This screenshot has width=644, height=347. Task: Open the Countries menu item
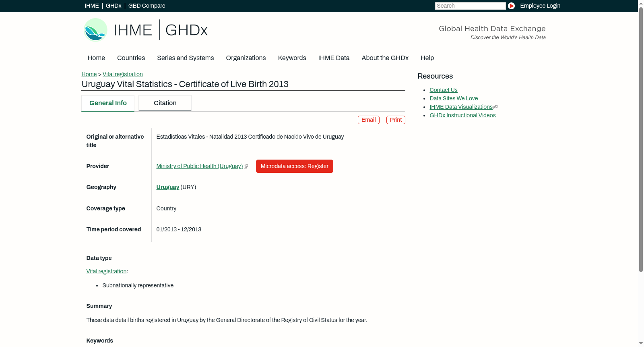coord(131,58)
